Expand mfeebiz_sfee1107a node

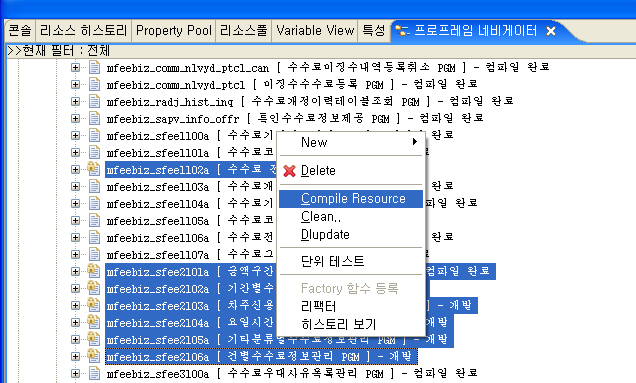tap(75, 254)
